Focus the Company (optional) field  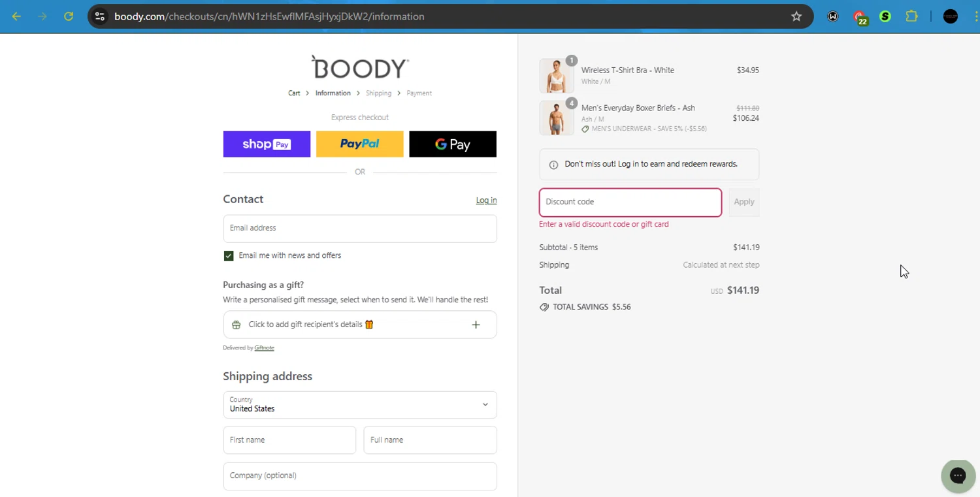(360, 476)
